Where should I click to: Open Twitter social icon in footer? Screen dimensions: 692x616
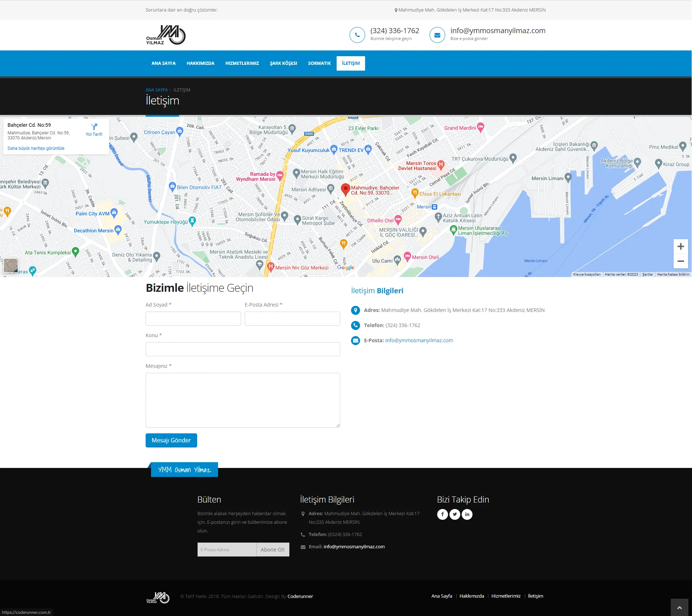(x=455, y=514)
